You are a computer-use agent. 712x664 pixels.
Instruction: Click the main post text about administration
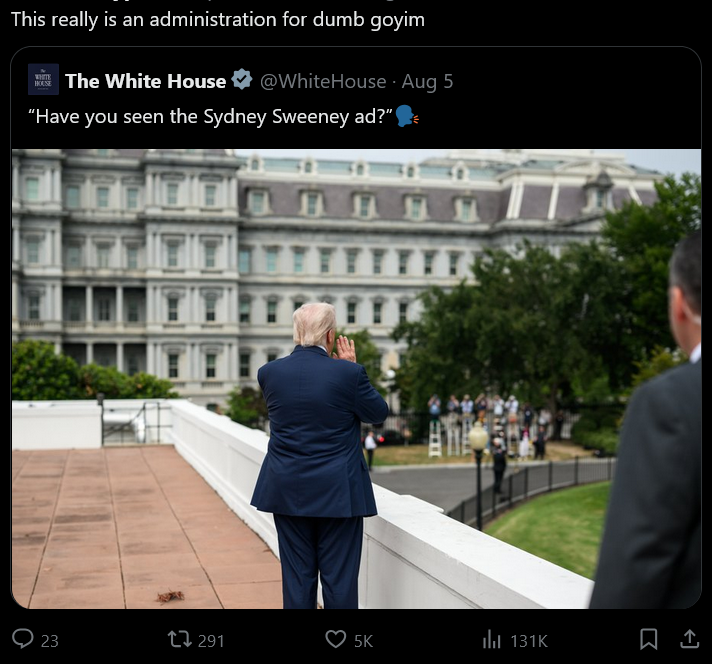[x=218, y=20]
